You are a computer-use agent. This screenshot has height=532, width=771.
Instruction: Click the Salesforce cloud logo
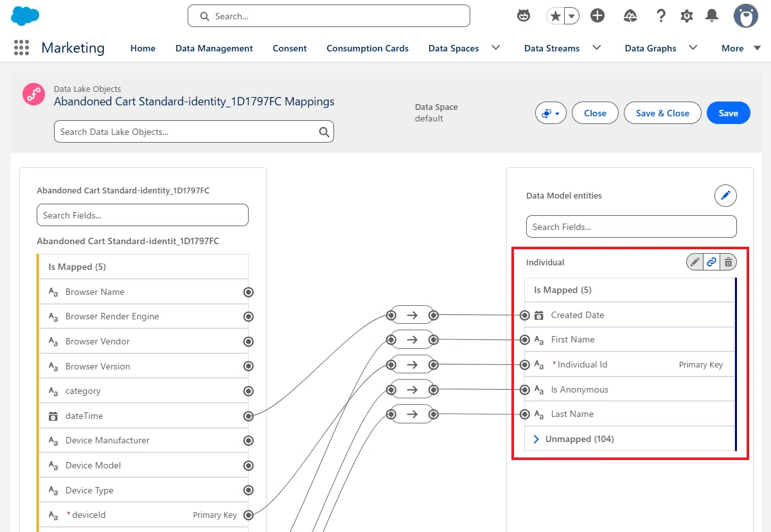(x=25, y=15)
